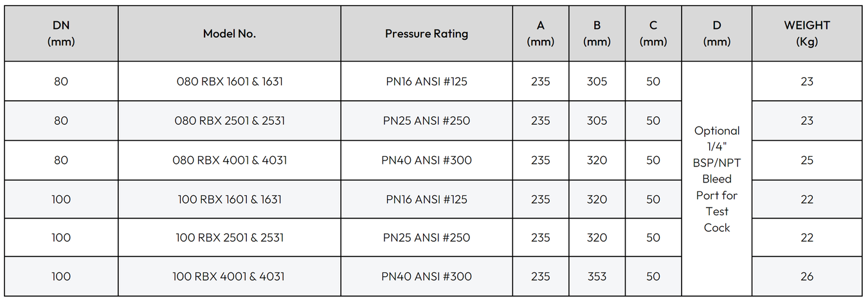Click model cell 100 RBX 2501 & 2531

click(x=230, y=238)
